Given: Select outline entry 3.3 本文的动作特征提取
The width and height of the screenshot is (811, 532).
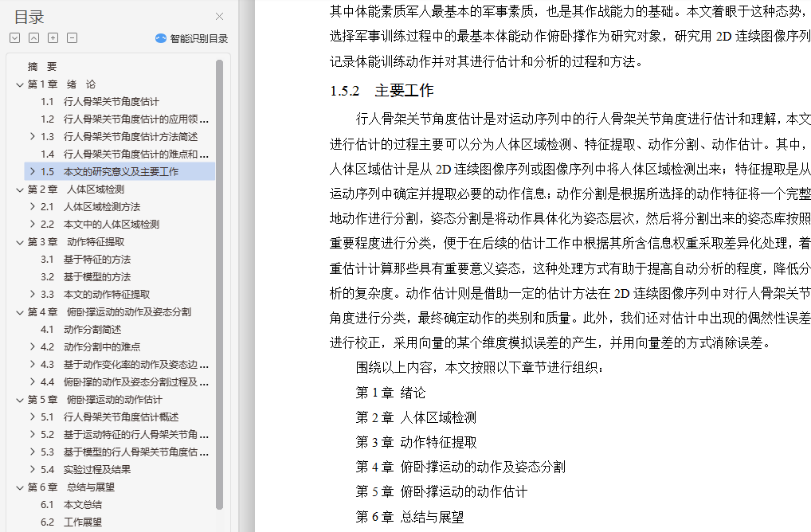Looking at the screenshot, I should [x=95, y=294].
